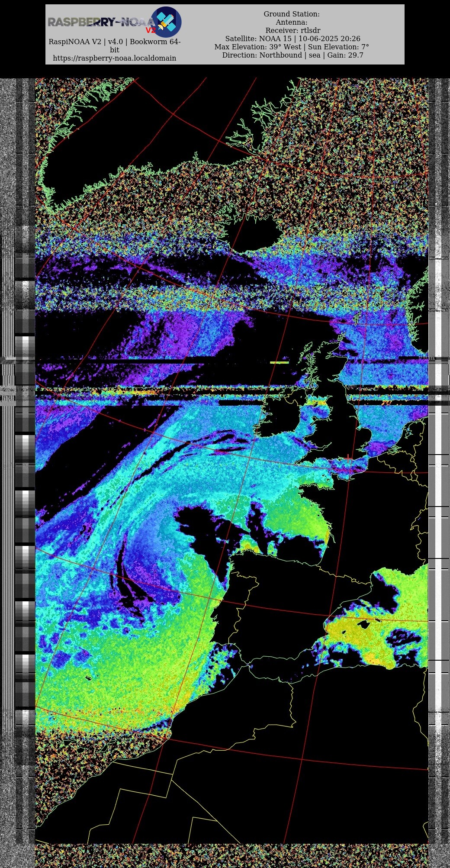450x868 pixels.
Task: Click 'RaspiNOAA V2 | v4.0 | Bookworm 64-bit' text
Action: click(115, 46)
